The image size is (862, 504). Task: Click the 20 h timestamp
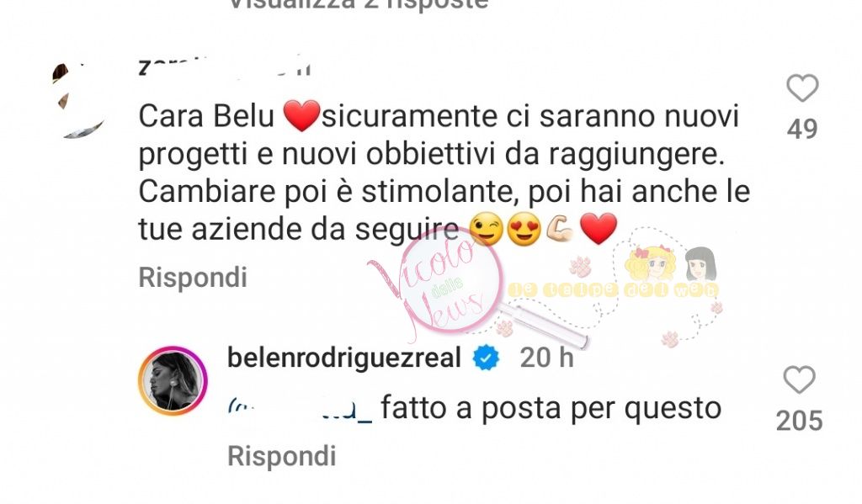(546, 358)
